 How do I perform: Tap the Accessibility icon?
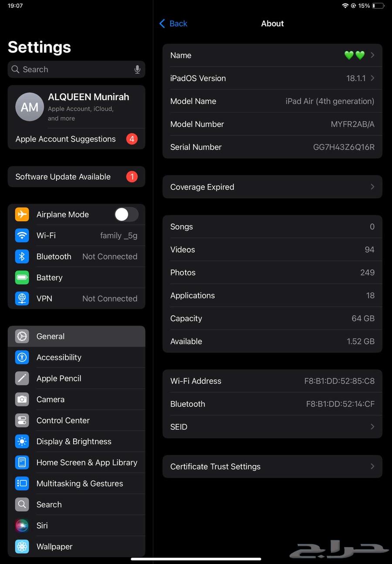(x=22, y=358)
